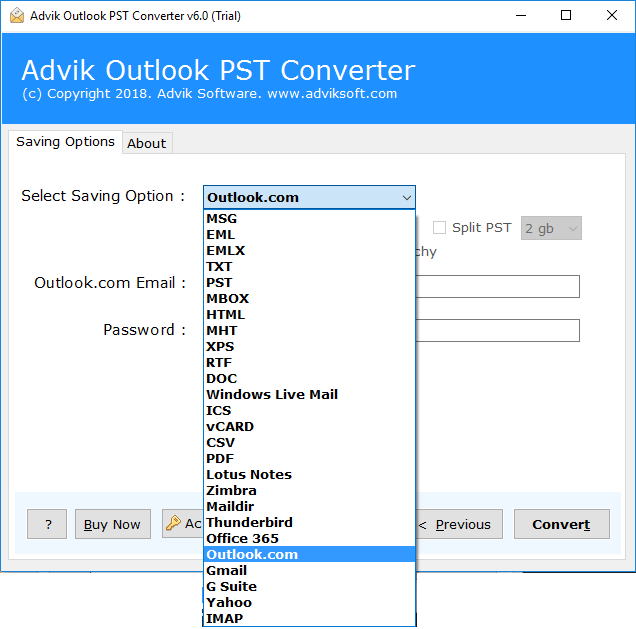
Task: Open the 2 gb split size dropdown
Action: coord(551,228)
